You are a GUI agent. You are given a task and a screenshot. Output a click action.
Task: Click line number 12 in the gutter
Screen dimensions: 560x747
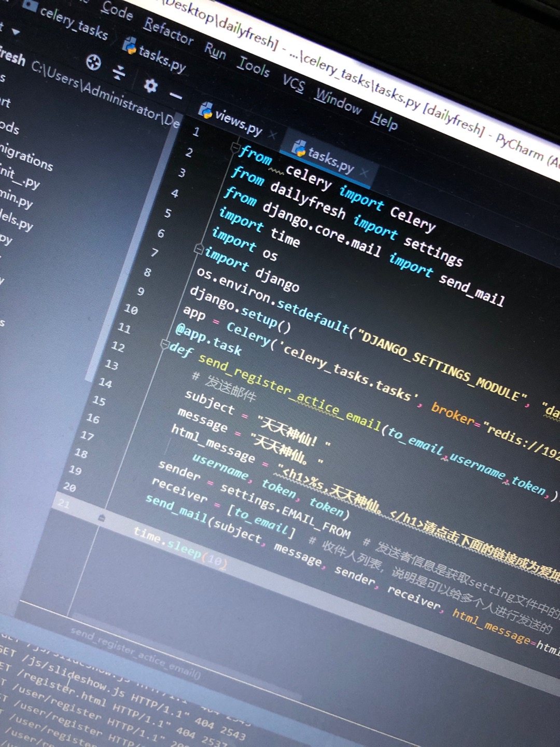click(x=118, y=347)
